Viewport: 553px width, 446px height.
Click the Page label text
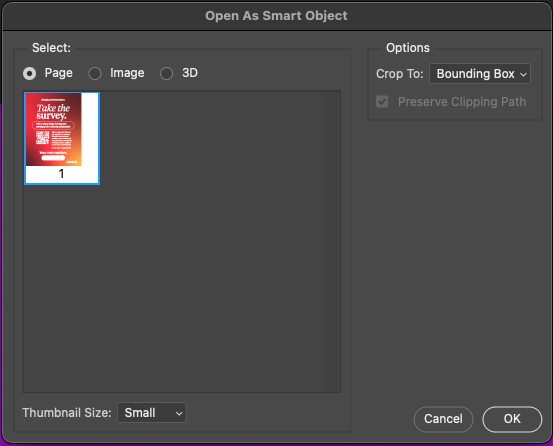(x=59, y=73)
